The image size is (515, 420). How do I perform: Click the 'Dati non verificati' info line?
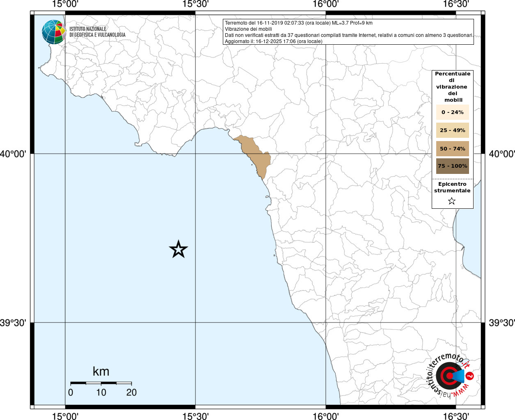[349, 35]
